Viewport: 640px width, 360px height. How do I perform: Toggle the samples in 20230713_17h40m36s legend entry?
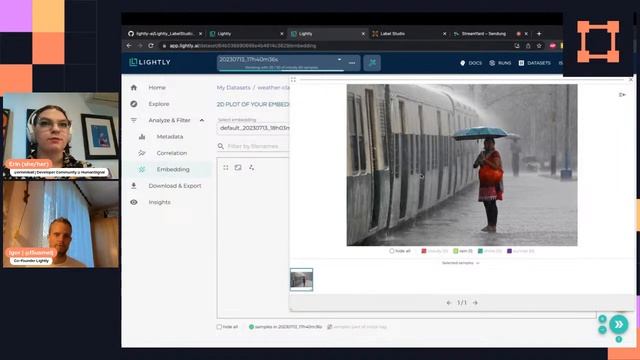(x=285, y=327)
